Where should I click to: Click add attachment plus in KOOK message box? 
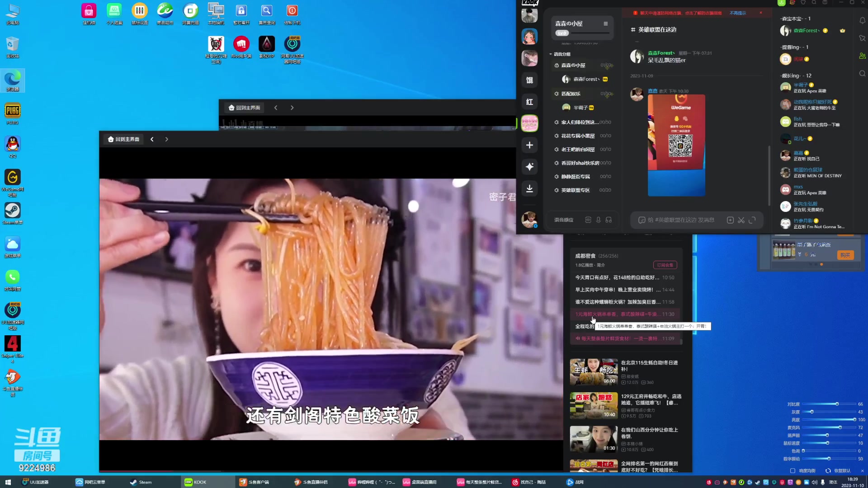click(730, 220)
